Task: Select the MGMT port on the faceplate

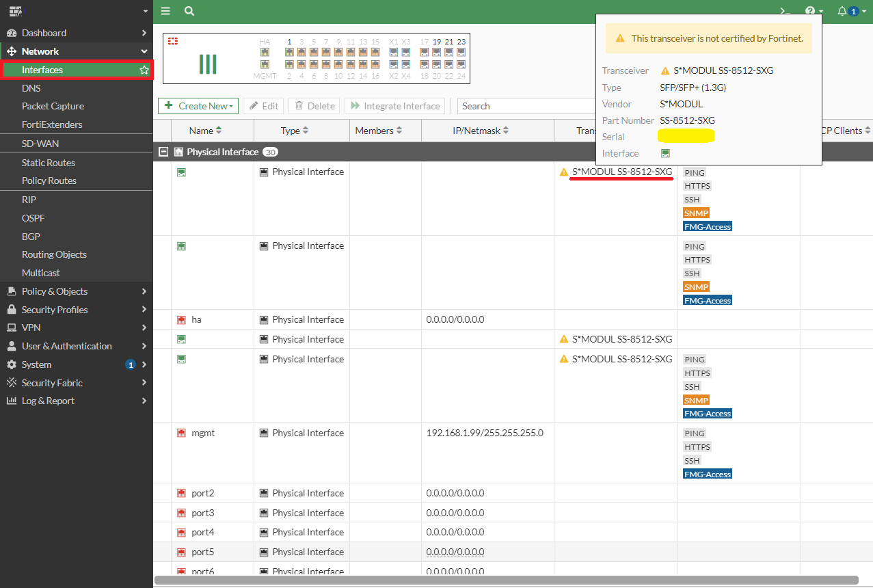Action: (265, 64)
